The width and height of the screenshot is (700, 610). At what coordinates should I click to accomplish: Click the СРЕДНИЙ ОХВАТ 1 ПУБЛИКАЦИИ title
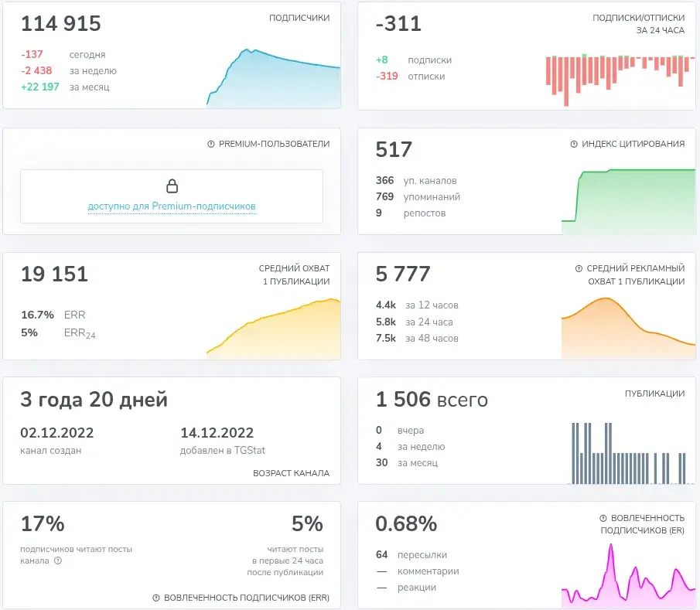point(294,275)
